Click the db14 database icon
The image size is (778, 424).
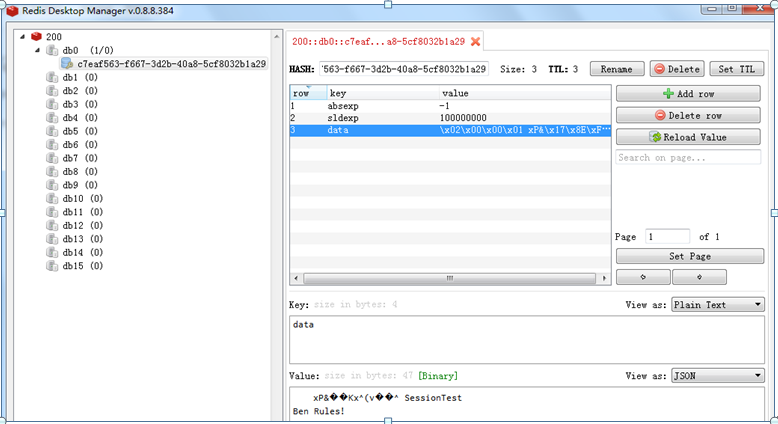click(x=52, y=252)
